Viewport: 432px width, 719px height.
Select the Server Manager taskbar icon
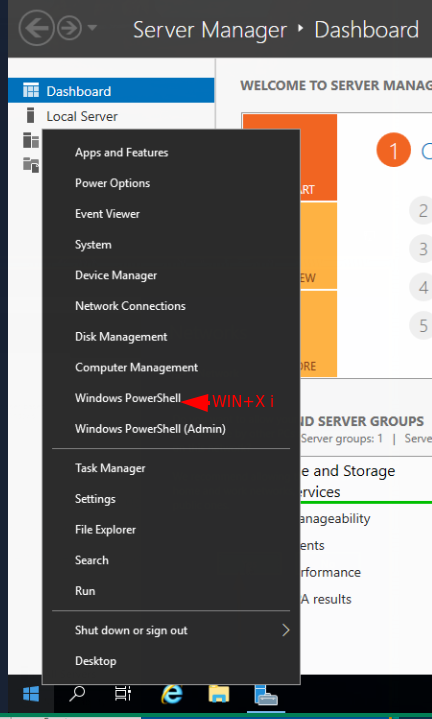(266, 694)
